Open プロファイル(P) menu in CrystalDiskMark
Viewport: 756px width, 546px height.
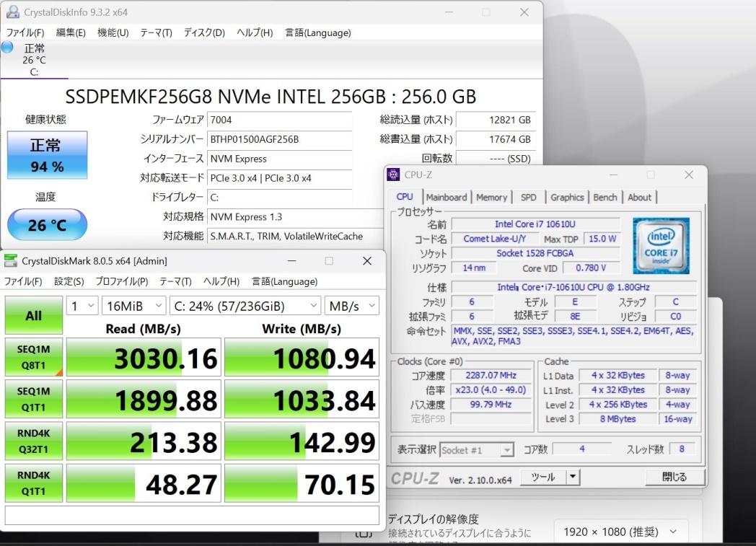[121, 281]
